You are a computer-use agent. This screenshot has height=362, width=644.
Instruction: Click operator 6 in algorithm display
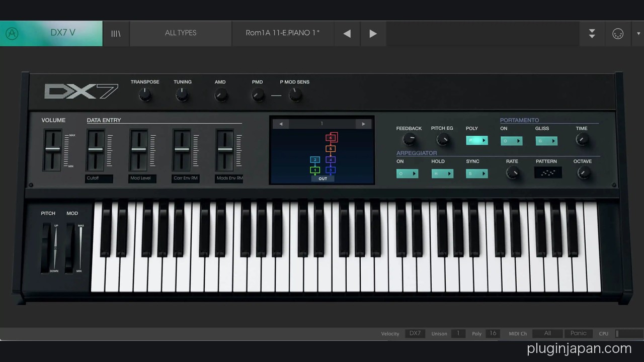[331, 138]
